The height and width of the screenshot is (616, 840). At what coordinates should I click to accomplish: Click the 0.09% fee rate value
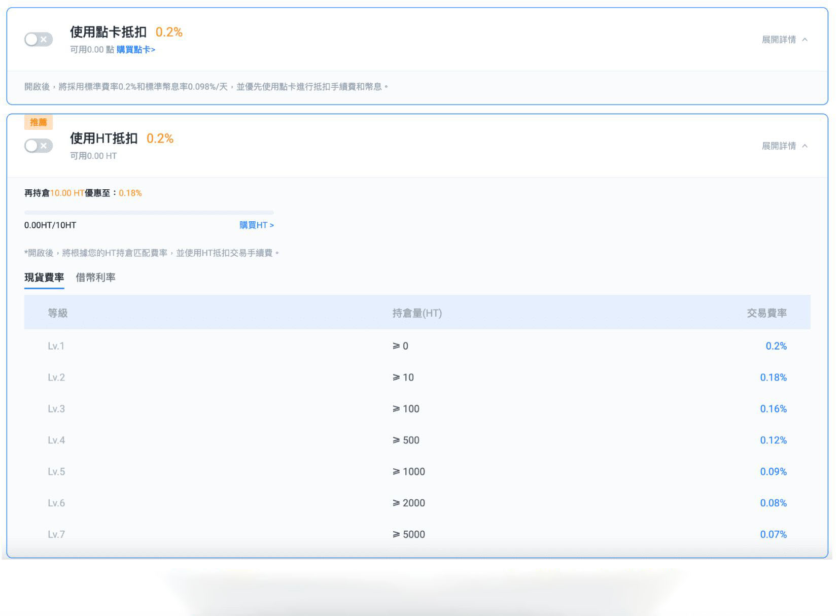[773, 472]
